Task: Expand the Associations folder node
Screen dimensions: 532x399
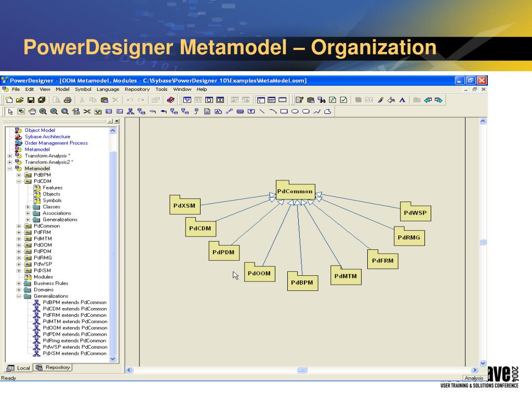Action: (28, 214)
